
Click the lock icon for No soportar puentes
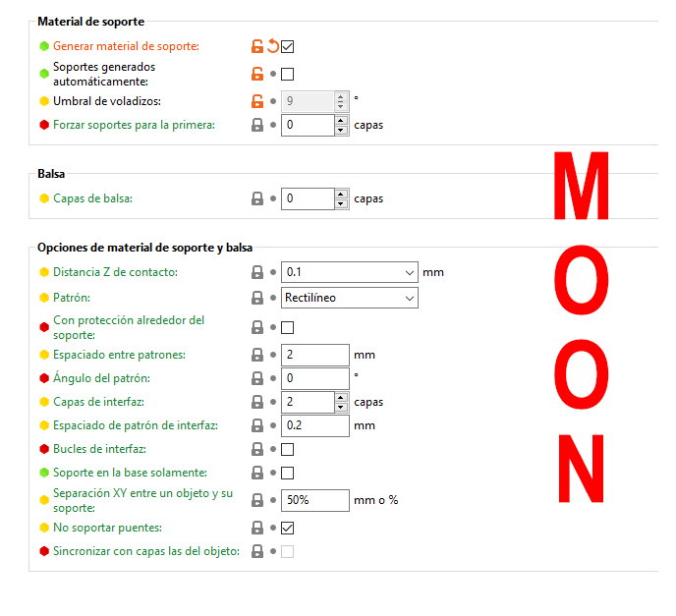(x=257, y=528)
